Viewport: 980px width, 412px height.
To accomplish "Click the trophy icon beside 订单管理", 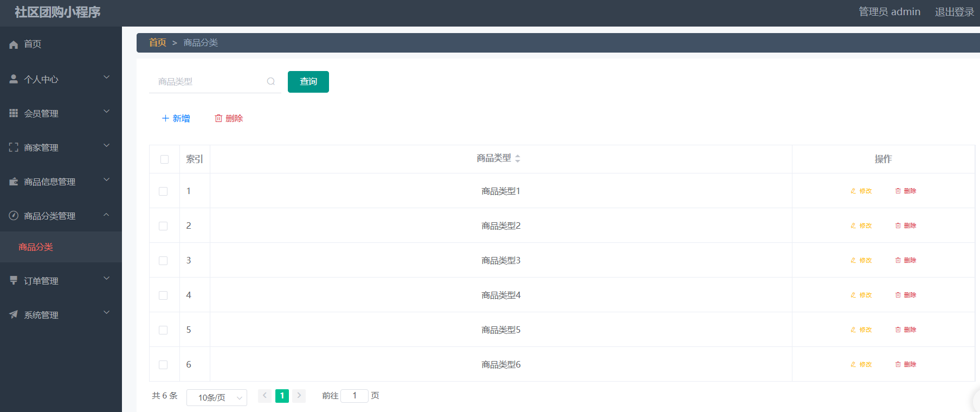I will 14,280.
